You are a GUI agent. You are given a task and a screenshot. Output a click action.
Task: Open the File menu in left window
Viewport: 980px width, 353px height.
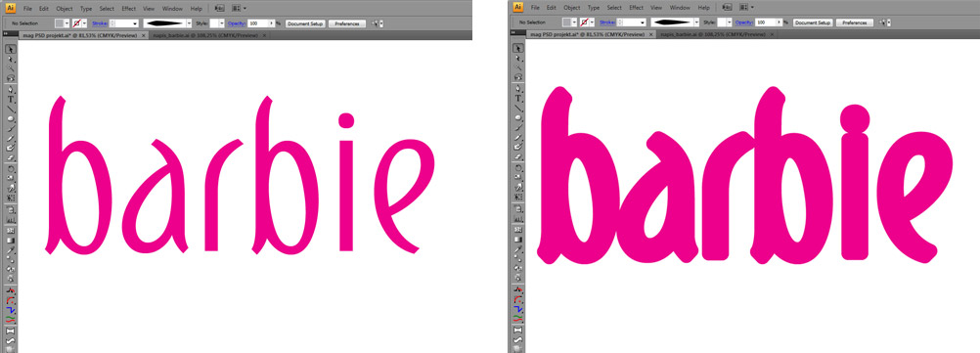27,9
